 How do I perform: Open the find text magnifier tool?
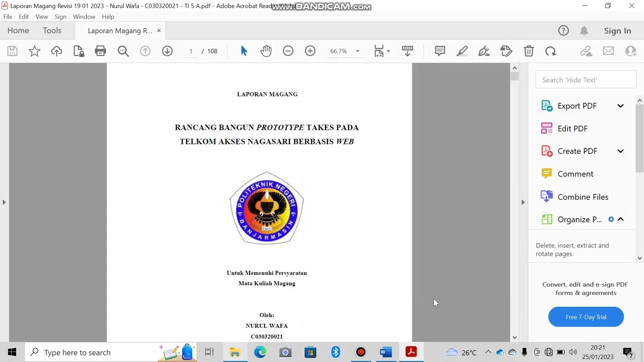click(x=123, y=51)
